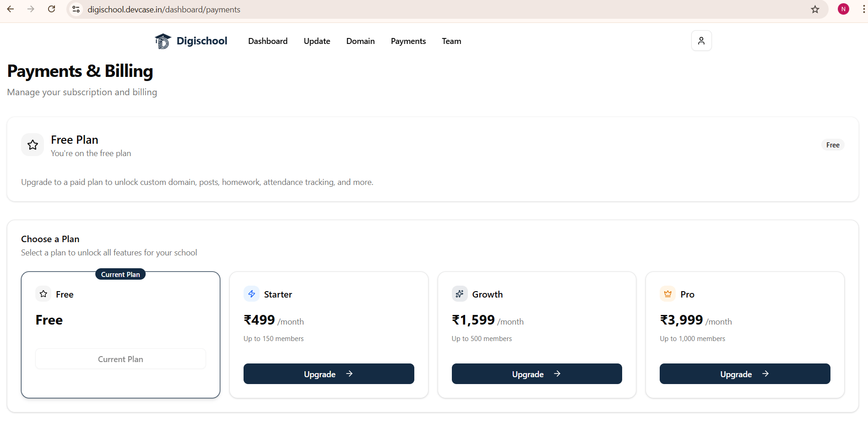
Task: Select the lightning icon on Starter plan
Action: 251,294
